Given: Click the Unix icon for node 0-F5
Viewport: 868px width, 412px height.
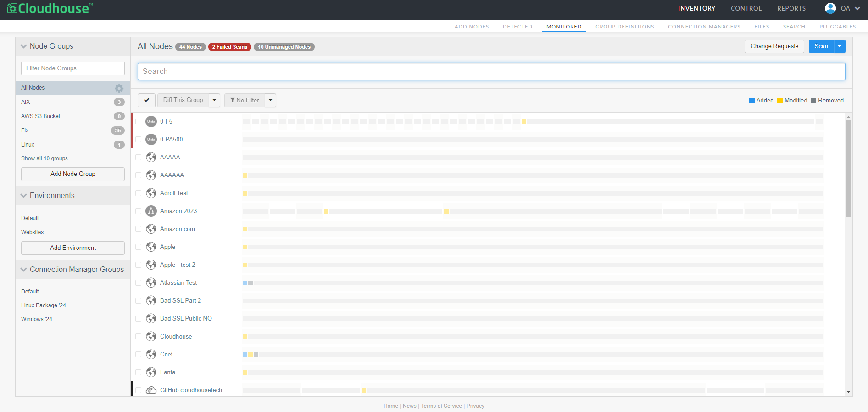Looking at the screenshot, I should click(151, 122).
